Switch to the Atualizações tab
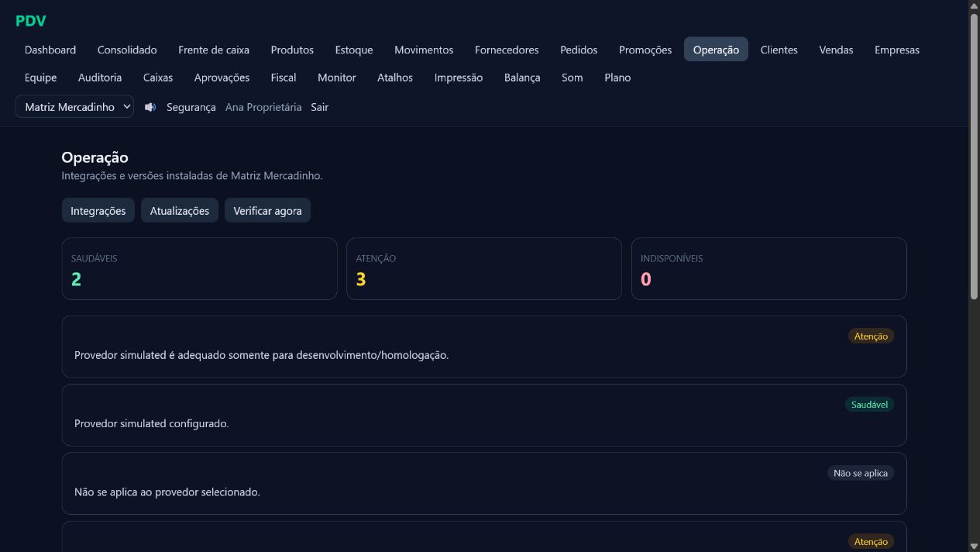 (x=180, y=211)
